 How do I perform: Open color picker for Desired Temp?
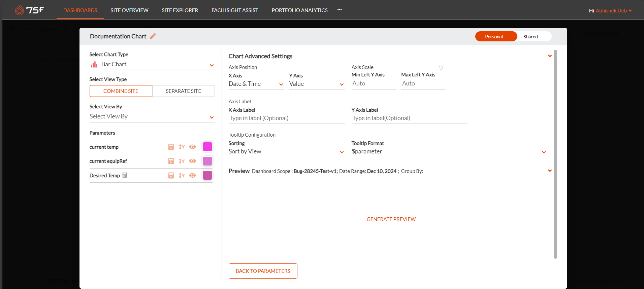click(x=207, y=175)
